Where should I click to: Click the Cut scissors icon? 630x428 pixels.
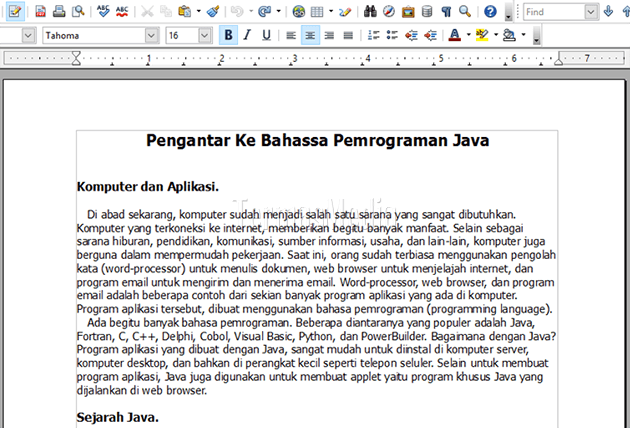coord(147,12)
